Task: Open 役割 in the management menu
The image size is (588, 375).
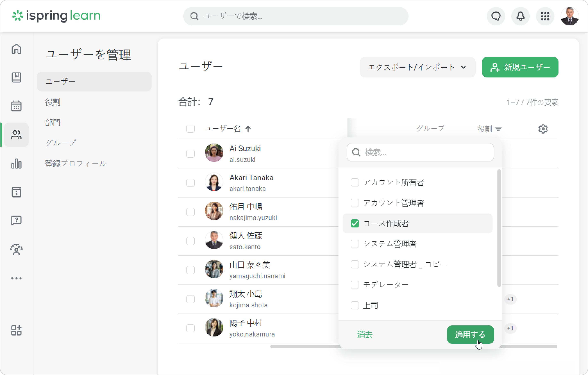Action: (53, 102)
